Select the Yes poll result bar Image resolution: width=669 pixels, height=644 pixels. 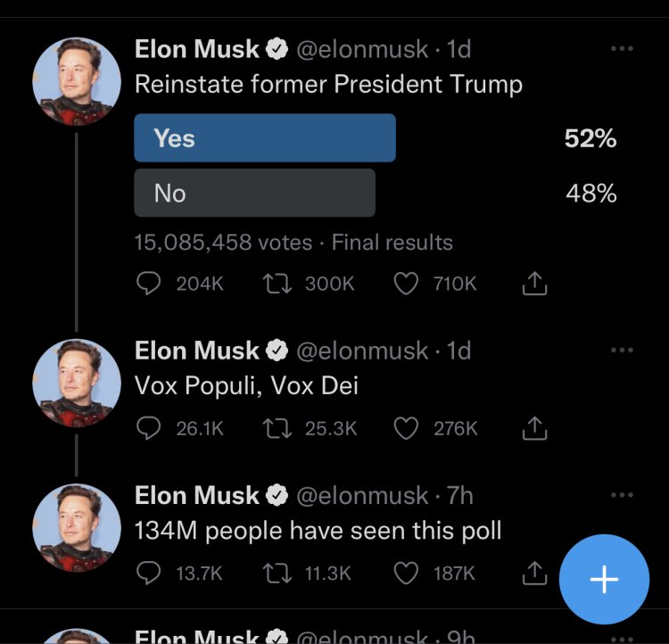pos(264,138)
